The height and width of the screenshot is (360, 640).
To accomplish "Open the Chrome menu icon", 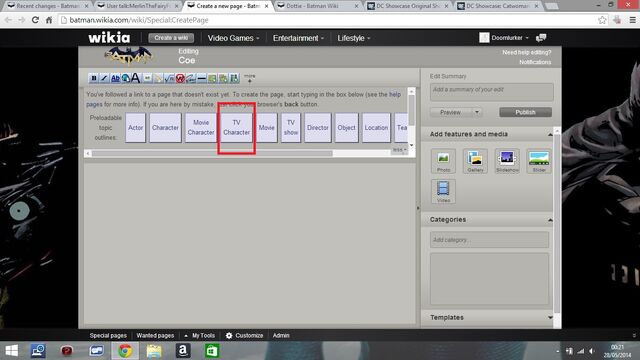I will pos(633,20).
